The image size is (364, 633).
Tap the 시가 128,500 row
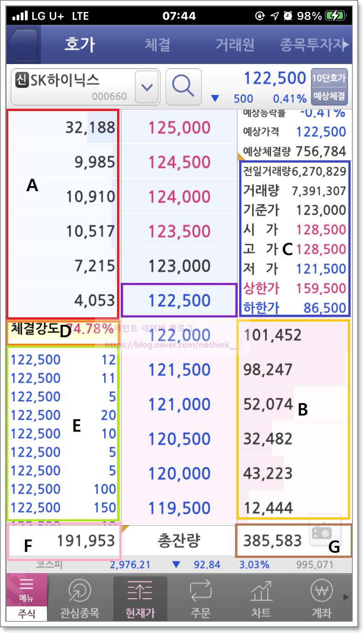295,229
